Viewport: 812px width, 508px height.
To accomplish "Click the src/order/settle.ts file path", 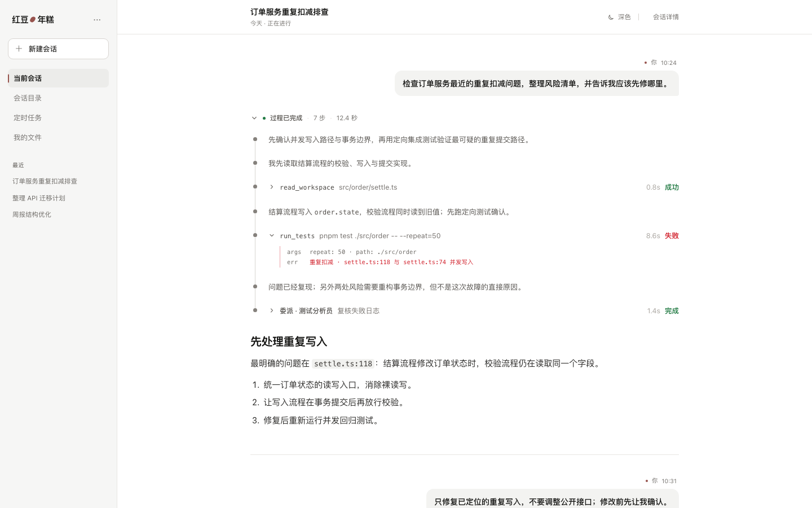I will pos(368,187).
